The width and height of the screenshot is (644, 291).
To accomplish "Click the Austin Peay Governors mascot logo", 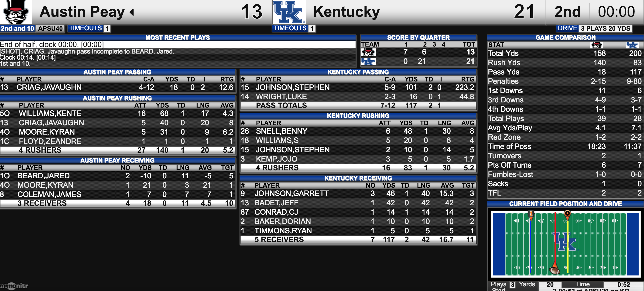I will 16,12.
